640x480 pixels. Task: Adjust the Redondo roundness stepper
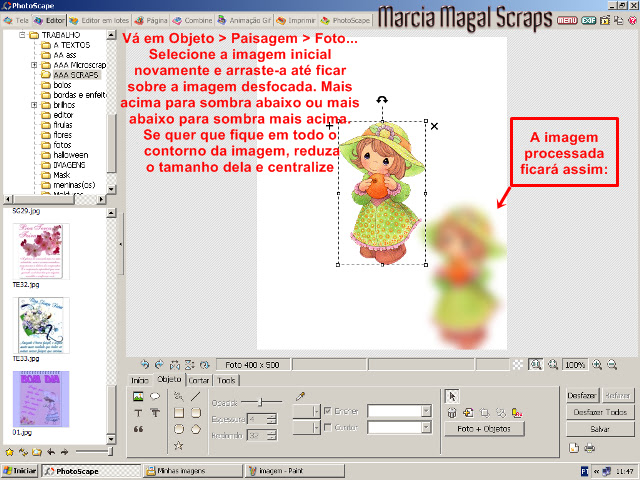(272, 436)
